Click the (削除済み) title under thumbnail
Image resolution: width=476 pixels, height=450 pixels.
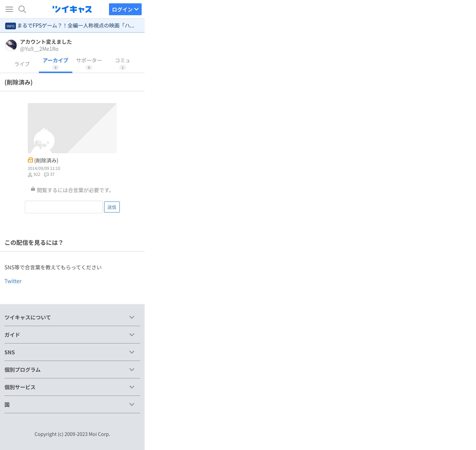coord(46,161)
